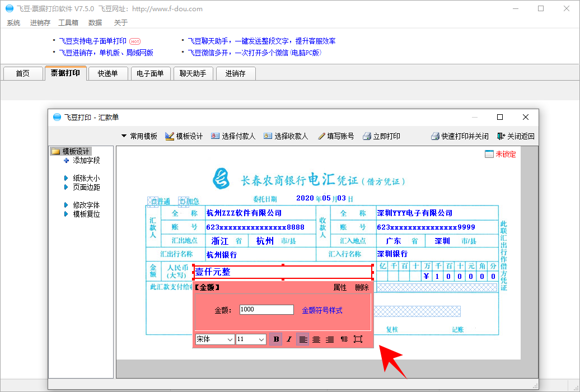Select the 壹仟元整 amount field
Viewport: 580px width, 392px height.
tap(283, 272)
